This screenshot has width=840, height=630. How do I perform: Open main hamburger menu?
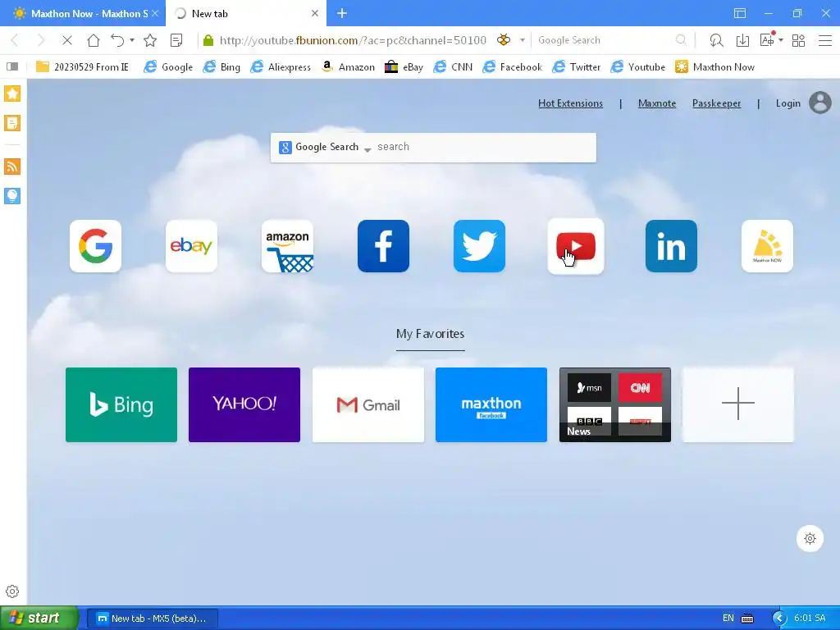[825, 40]
